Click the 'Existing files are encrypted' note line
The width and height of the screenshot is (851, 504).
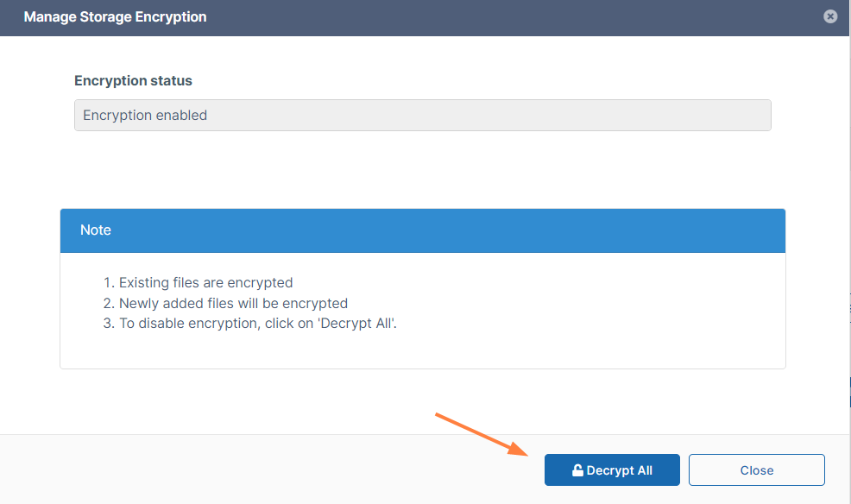click(x=205, y=282)
